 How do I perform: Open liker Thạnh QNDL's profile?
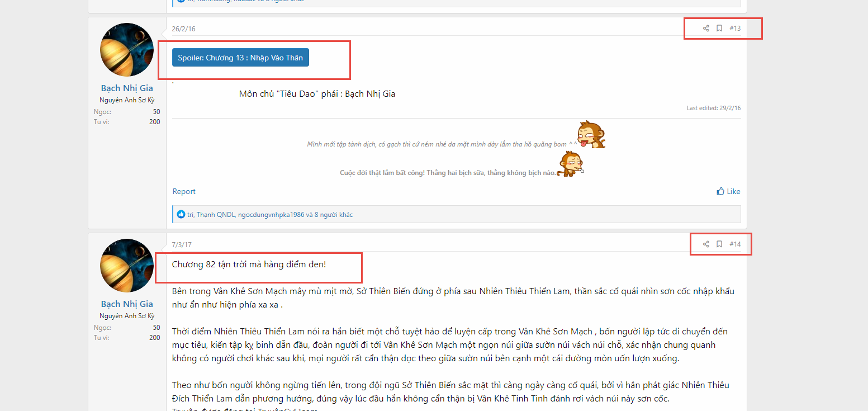[216, 215]
